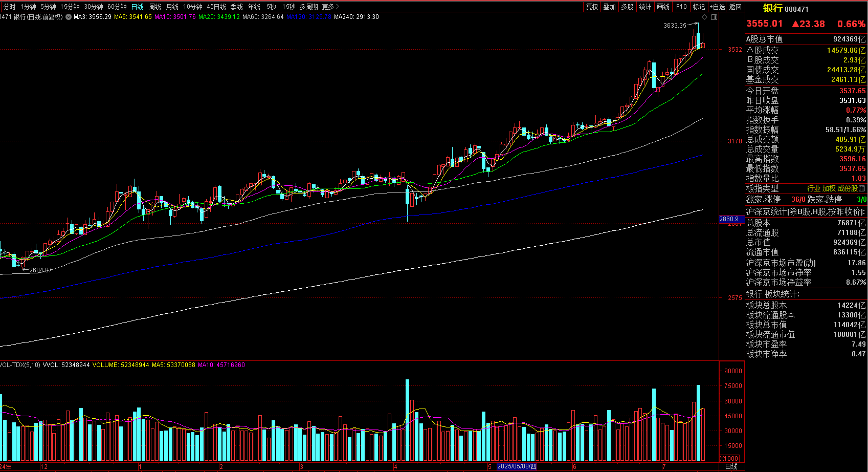
Task: Click the 国债成交 value 24413.28亿
Action: (x=846, y=70)
